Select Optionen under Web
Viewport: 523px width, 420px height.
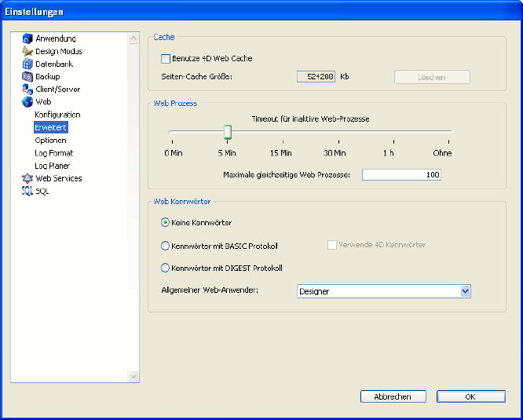click(x=50, y=141)
